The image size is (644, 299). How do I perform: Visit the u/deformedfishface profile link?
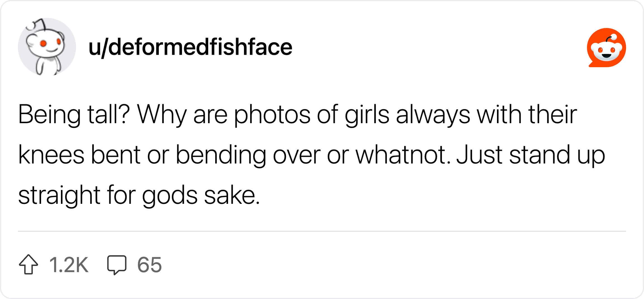190,47
